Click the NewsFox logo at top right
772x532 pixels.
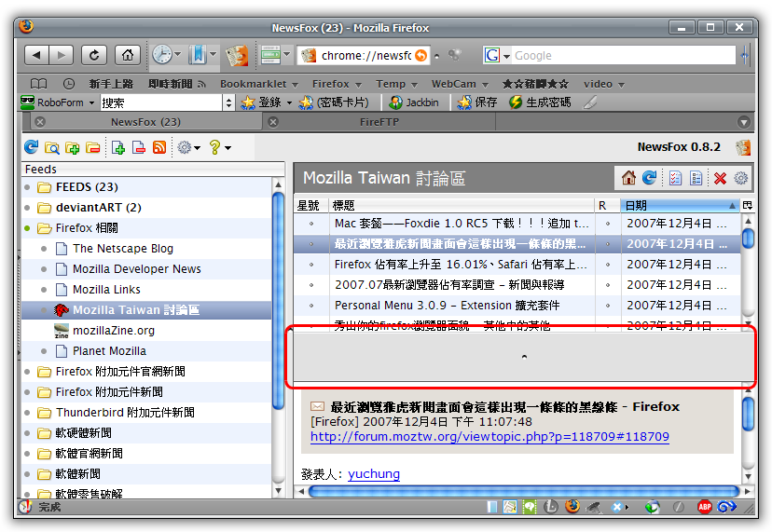click(x=743, y=147)
